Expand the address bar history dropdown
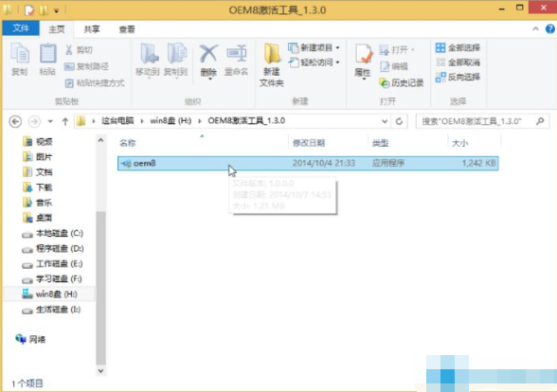 (385, 121)
